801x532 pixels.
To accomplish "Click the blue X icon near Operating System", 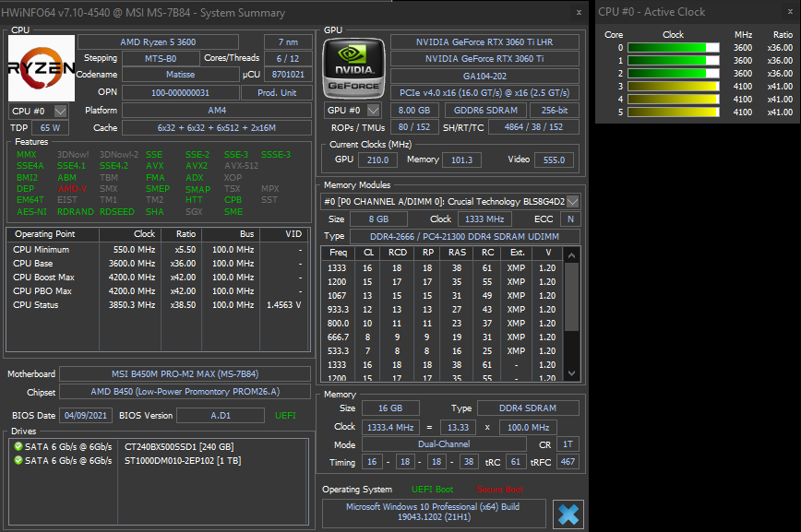I will click(568, 514).
